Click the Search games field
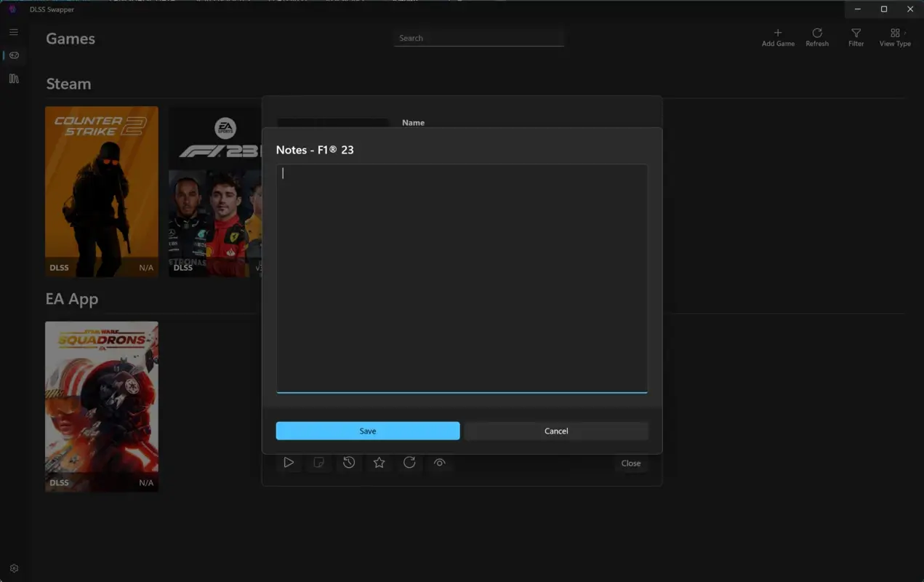This screenshot has width=924, height=582. coord(478,38)
